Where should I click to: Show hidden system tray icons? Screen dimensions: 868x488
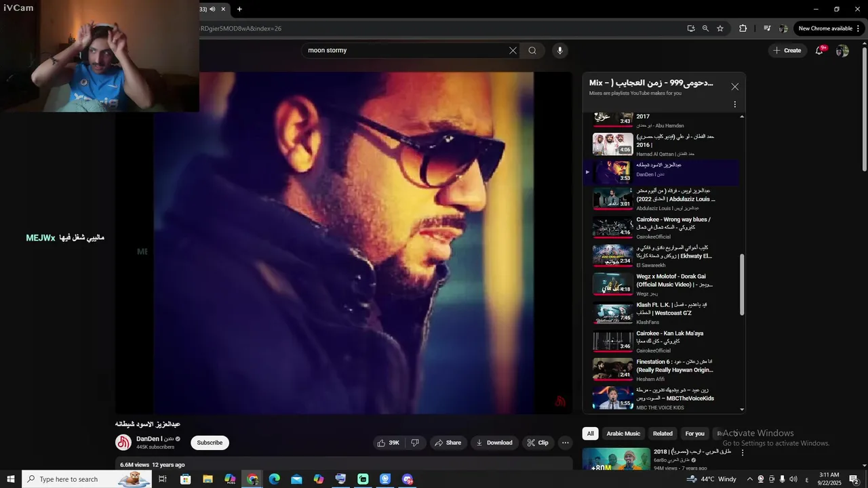point(749,479)
